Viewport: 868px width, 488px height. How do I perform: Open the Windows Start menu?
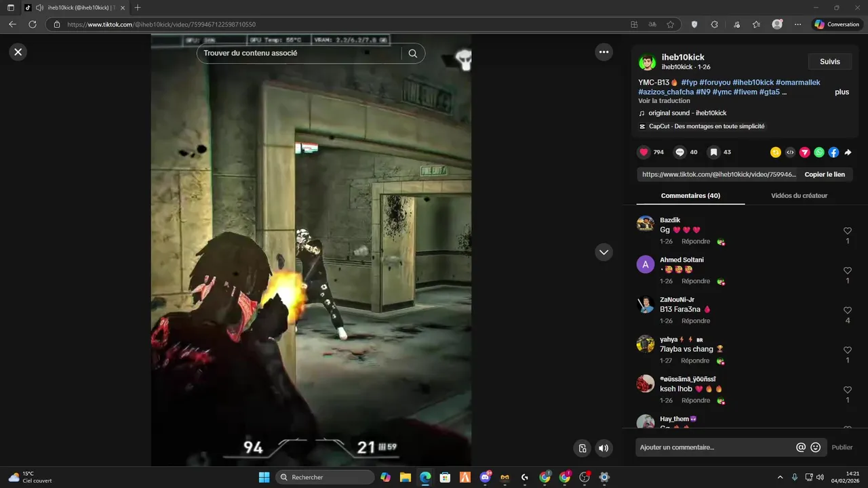264,477
